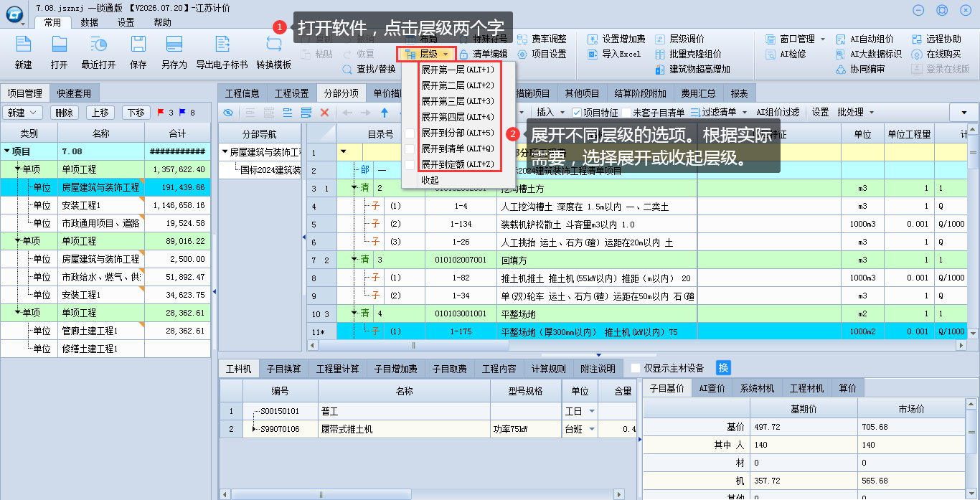Check the 未套子目清单 checkbox

(626, 113)
